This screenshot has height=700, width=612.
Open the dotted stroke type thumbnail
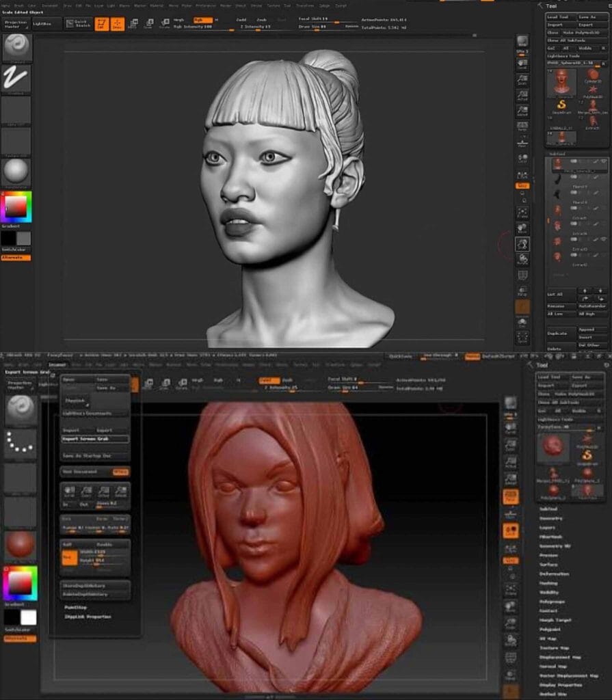coord(20,443)
